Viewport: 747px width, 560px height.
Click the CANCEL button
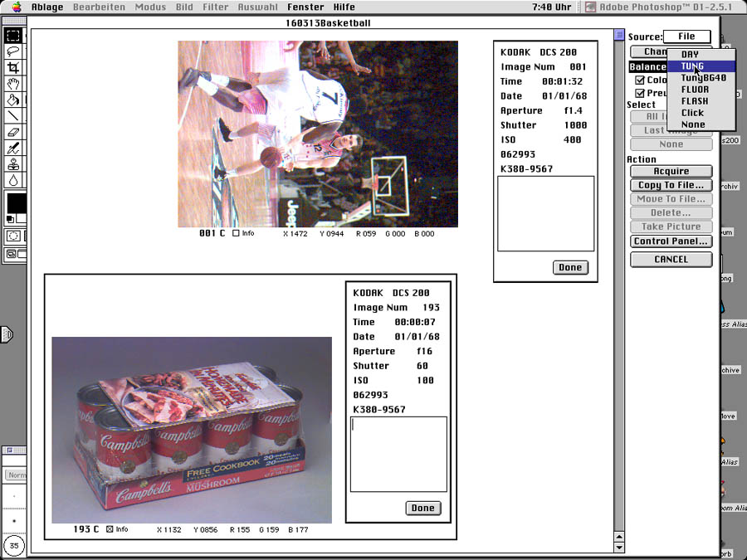click(x=671, y=259)
